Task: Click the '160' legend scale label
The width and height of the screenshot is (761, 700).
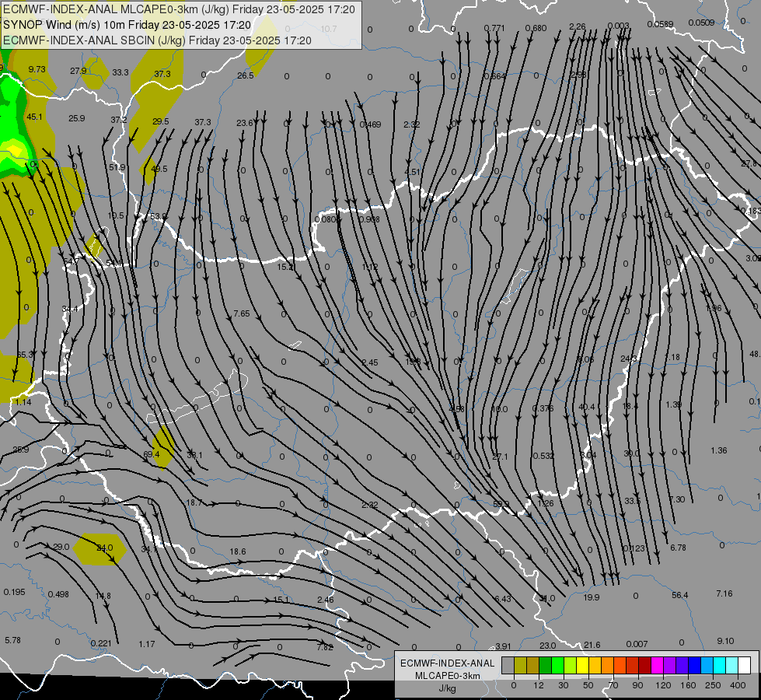Action: [x=688, y=685]
